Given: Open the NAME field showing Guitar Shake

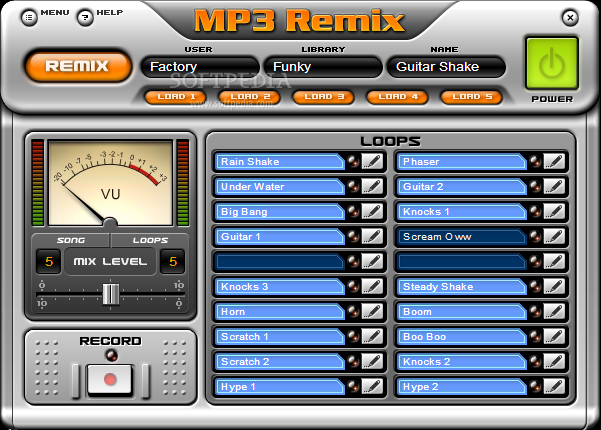Looking at the screenshot, I should [446, 67].
